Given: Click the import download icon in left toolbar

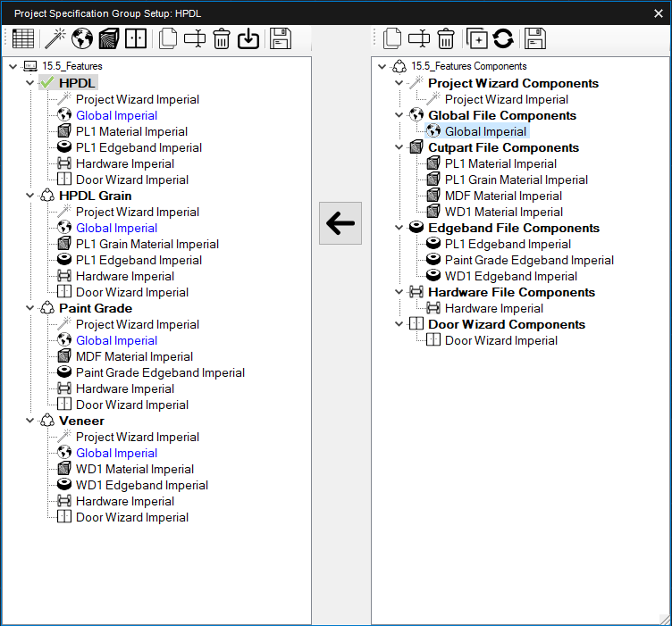Looking at the screenshot, I should [x=248, y=38].
